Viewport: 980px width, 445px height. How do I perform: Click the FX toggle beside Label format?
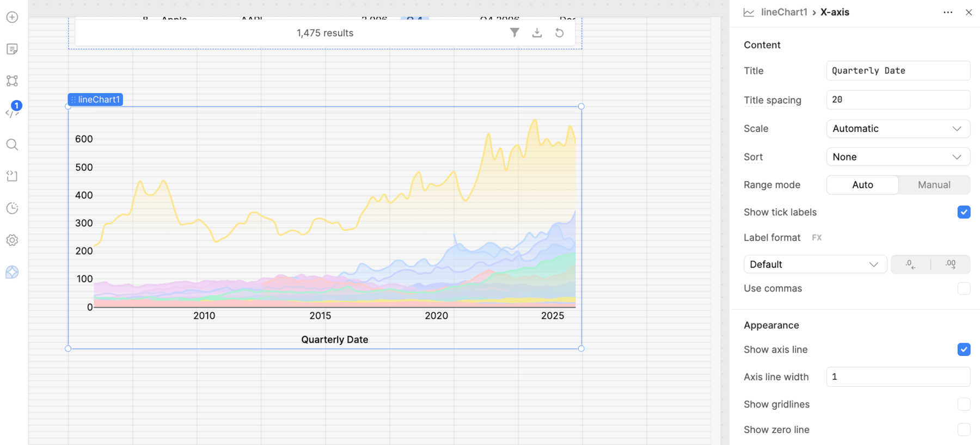(x=817, y=238)
